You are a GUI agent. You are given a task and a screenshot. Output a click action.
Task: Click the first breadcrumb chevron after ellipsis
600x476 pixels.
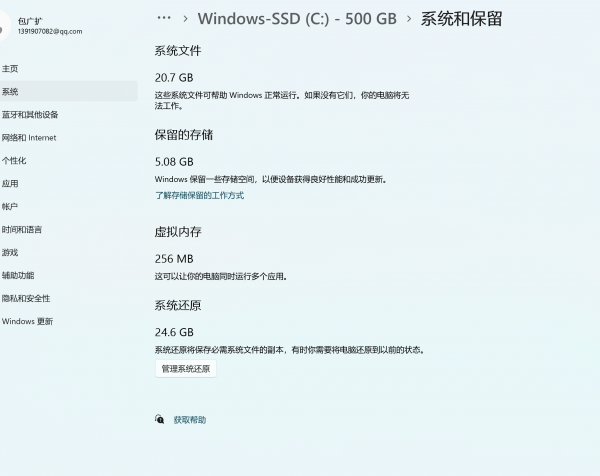(185, 18)
